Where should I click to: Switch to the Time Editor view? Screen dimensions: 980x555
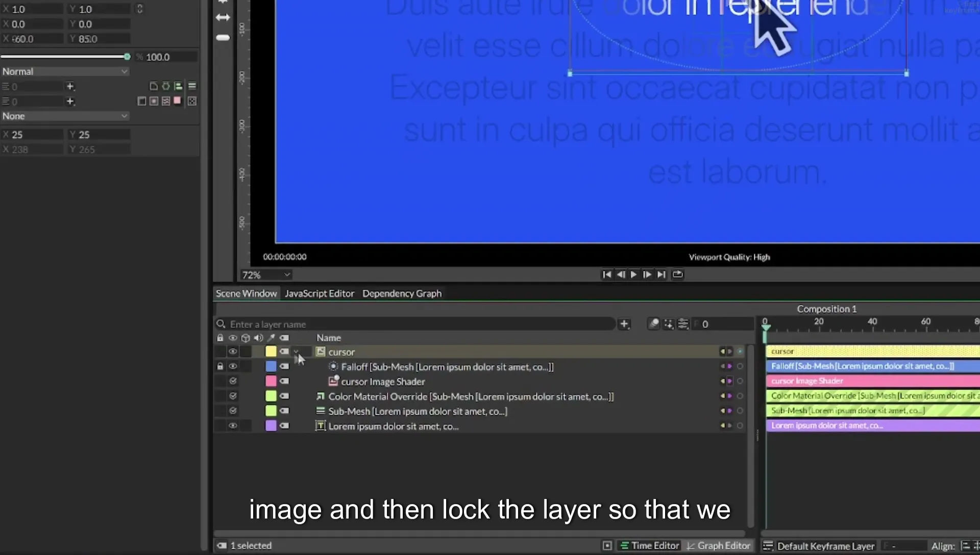coord(649,546)
